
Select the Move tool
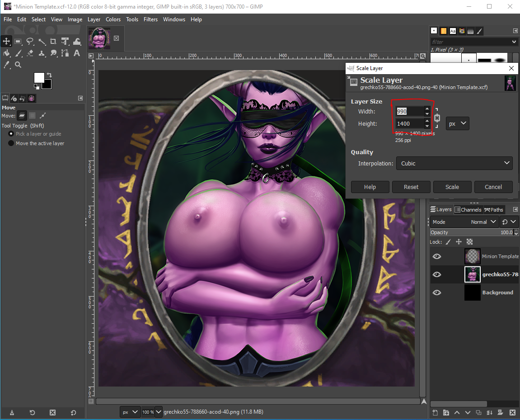(x=6, y=41)
